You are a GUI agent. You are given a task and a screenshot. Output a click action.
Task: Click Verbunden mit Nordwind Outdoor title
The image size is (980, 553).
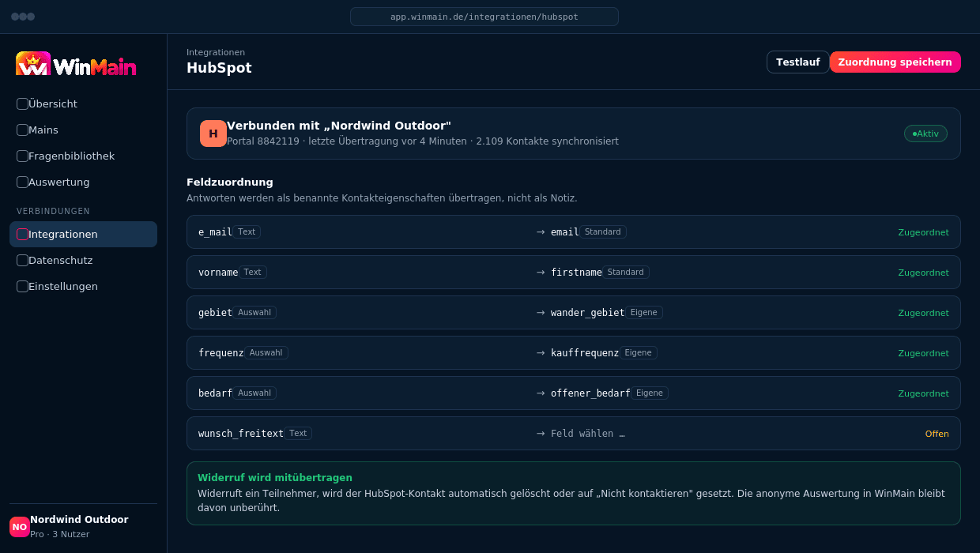tap(339, 126)
